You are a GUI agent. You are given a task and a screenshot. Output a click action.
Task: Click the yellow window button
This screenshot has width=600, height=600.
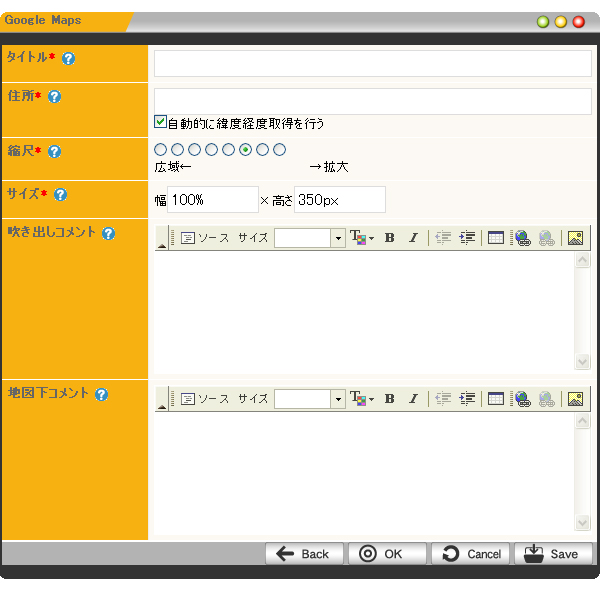click(x=561, y=22)
